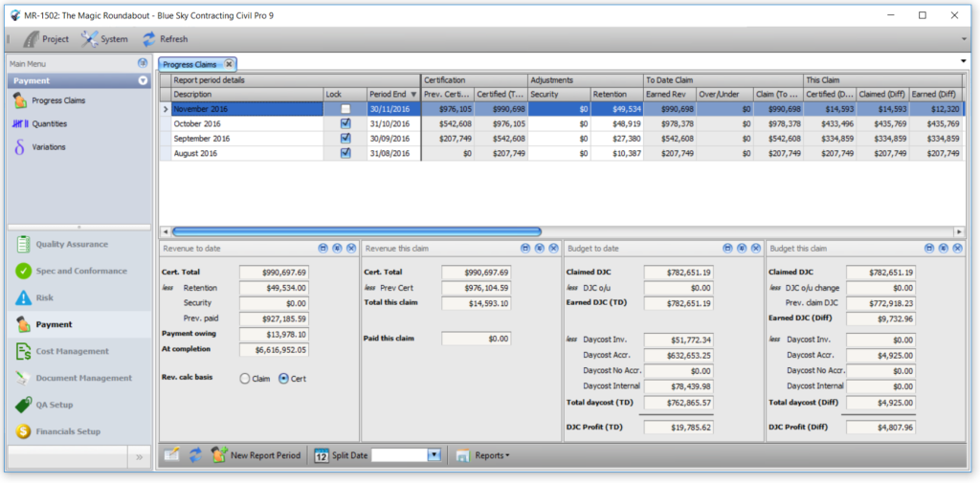Open the tab list dropdown arrow
This screenshot has width=980, height=483.
pyautogui.click(x=963, y=60)
